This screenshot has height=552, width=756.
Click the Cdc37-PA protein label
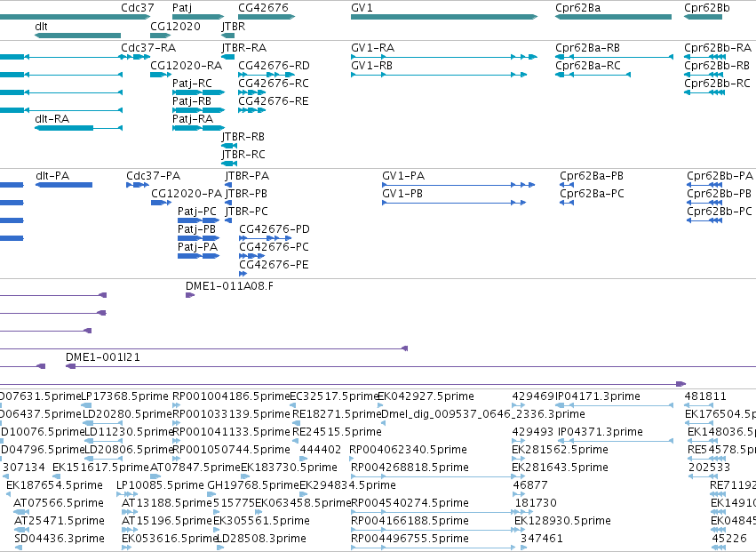pyautogui.click(x=154, y=176)
